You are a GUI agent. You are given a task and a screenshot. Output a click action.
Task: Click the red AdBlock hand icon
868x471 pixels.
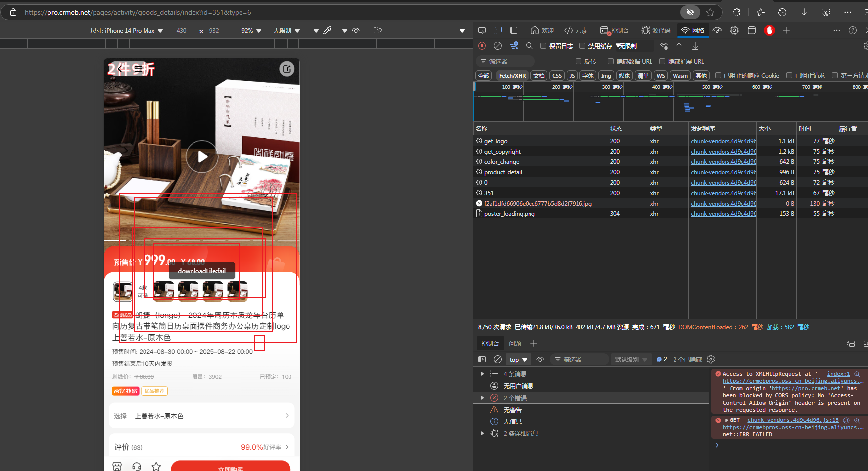[x=769, y=30]
